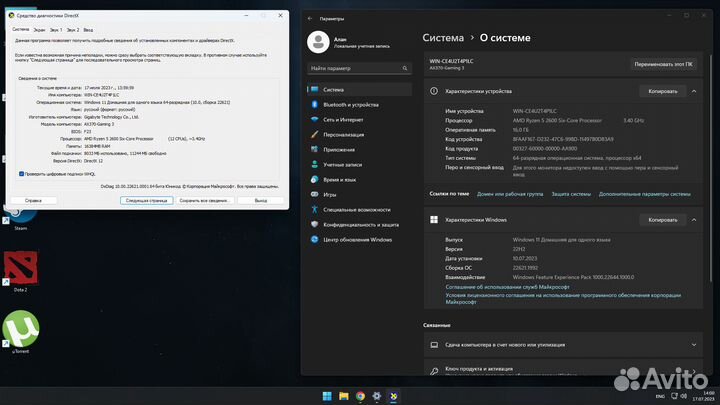This screenshot has height=405, width=720.
Task: Open Домен или рабочая группа link
Action: pos(510,194)
